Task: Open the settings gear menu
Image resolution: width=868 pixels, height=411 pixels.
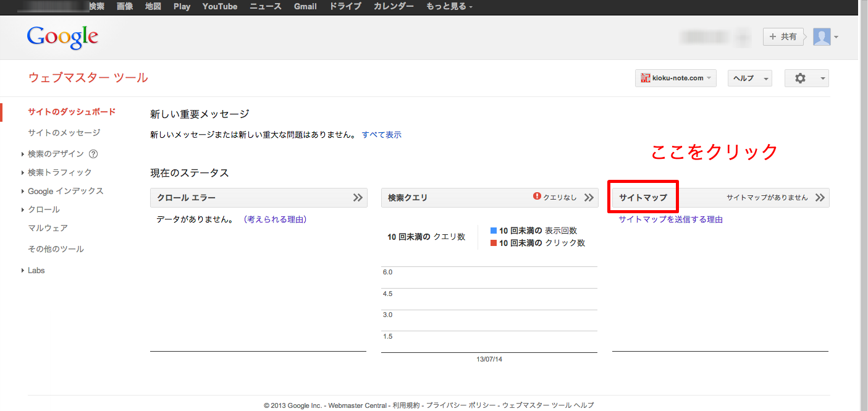Action: [x=806, y=78]
